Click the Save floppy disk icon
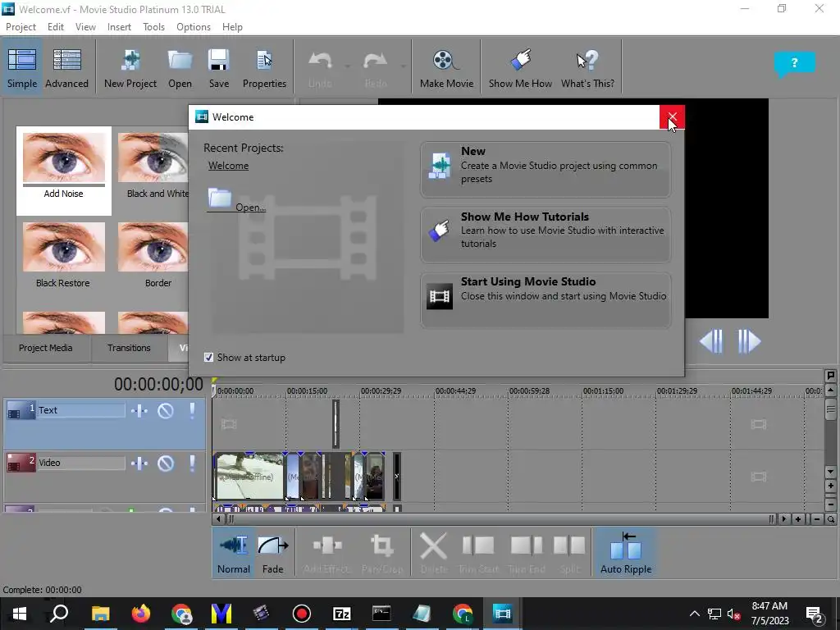The width and height of the screenshot is (840, 630). pyautogui.click(x=218, y=67)
